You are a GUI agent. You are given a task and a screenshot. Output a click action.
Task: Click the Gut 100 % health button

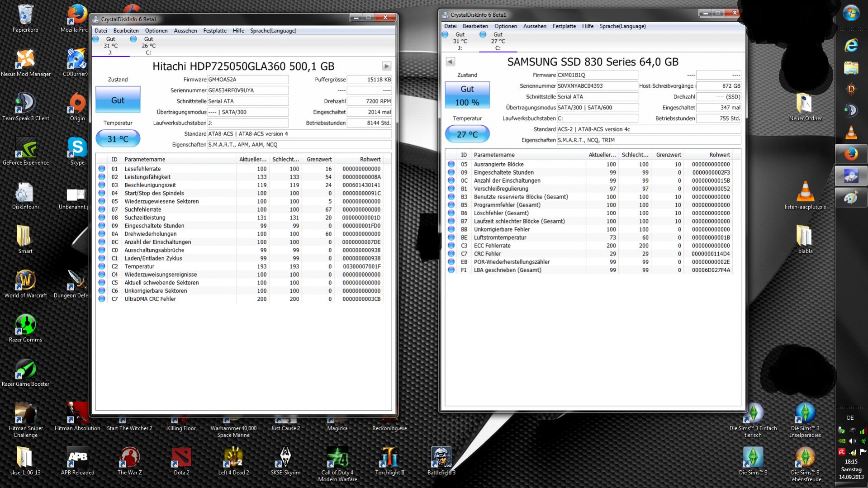click(x=467, y=95)
